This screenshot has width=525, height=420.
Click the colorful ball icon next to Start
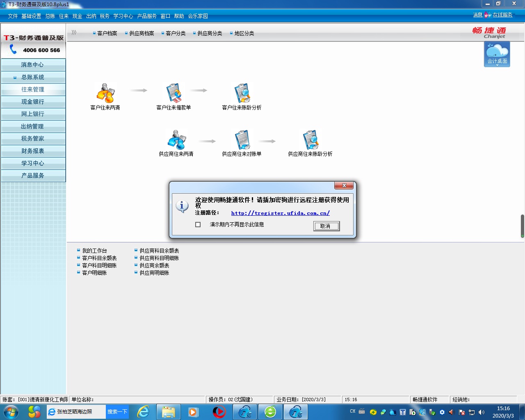[34, 412]
